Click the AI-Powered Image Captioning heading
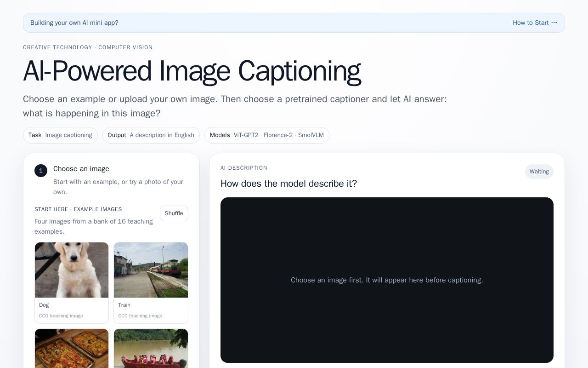The height and width of the screenshot is (368, 588). (x=192, y=71)
